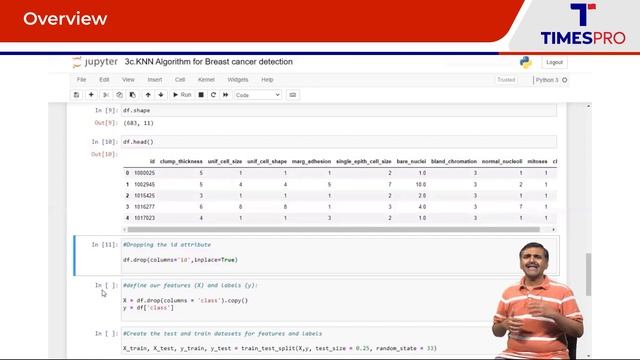This screenshot has height=360, width=640.
Task: Click the id value 1016277
Action: pyautogui.click(x=144, y=207)
